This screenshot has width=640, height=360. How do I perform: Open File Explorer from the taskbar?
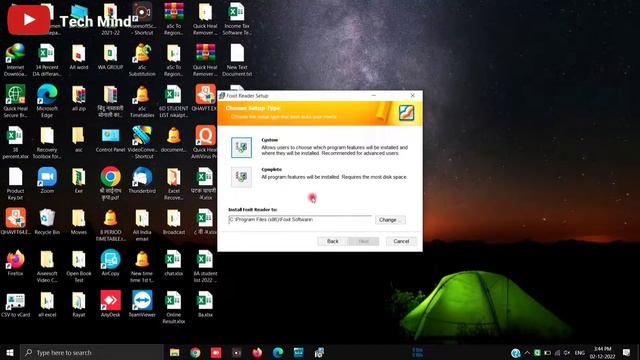click(x=175, y=352)
